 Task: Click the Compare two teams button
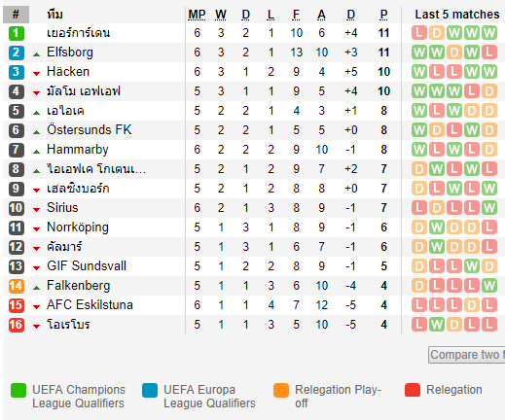(466, 355)
